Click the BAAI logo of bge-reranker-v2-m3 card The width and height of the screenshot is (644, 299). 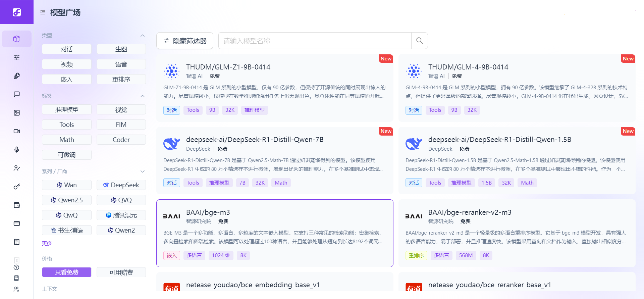click(414, 216)
